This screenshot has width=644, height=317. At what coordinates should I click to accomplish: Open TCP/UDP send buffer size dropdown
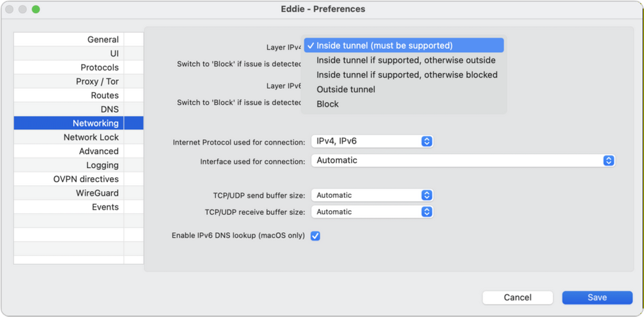[x=427, y=195]
